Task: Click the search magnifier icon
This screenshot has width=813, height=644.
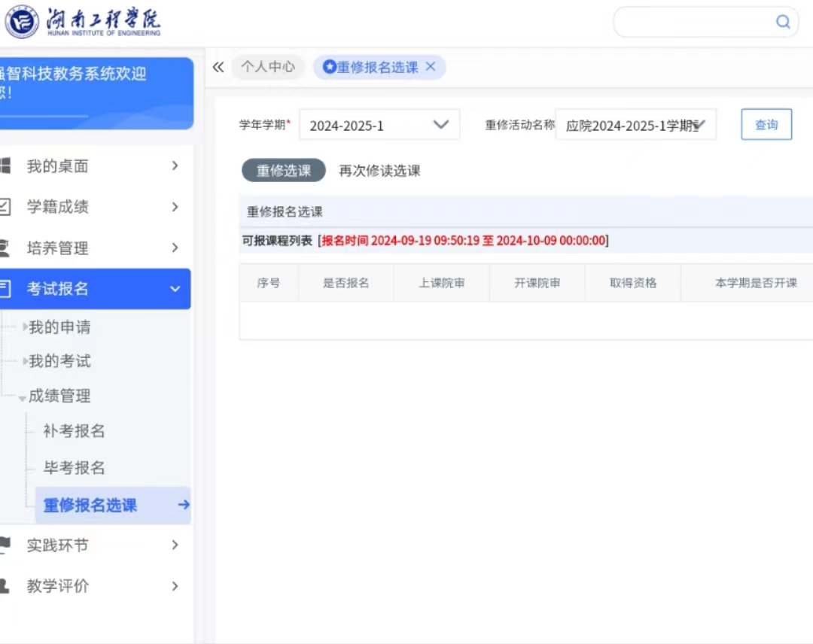Action: point(783,22)
